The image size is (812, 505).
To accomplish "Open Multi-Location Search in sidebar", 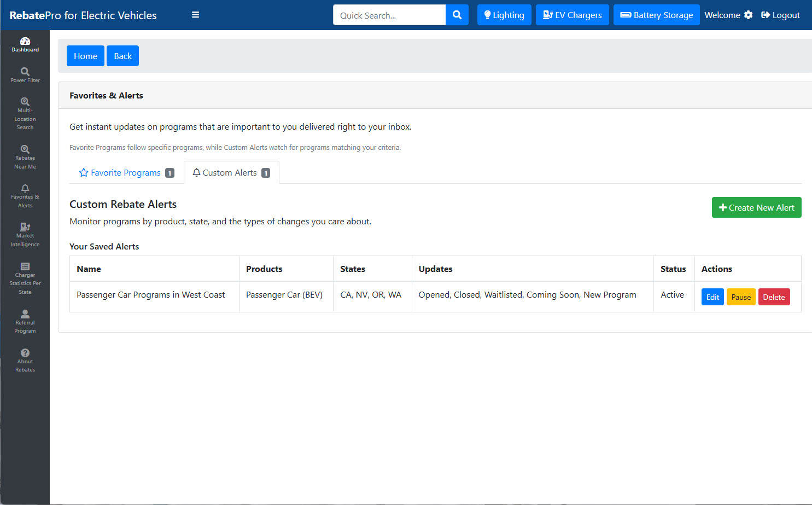I will pyautogui.click(x=25, y=114).
